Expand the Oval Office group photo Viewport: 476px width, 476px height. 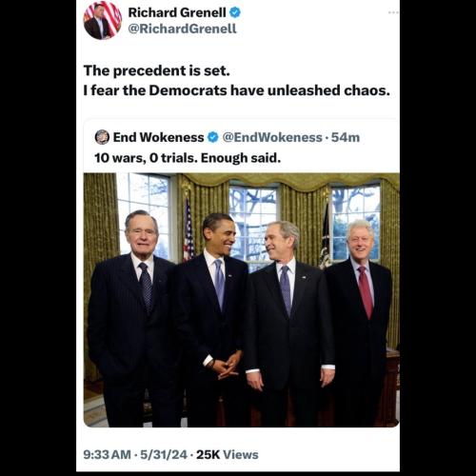[242, 300]
